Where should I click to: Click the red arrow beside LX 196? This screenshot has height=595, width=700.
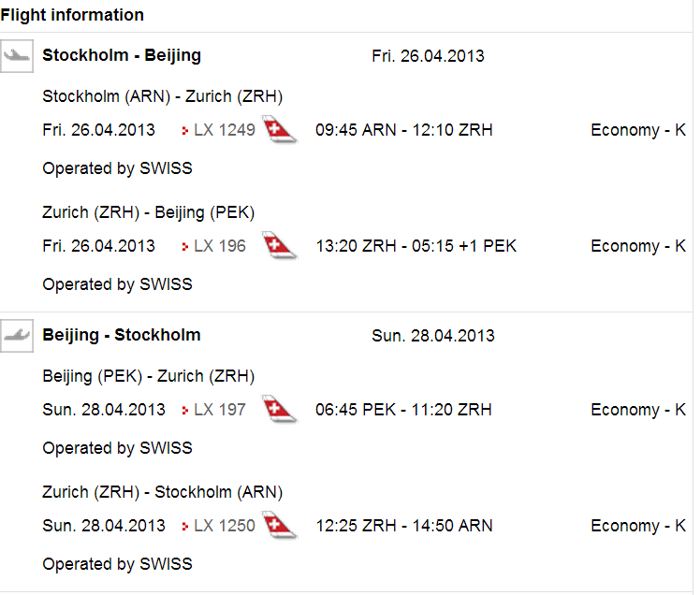[185, 247]
